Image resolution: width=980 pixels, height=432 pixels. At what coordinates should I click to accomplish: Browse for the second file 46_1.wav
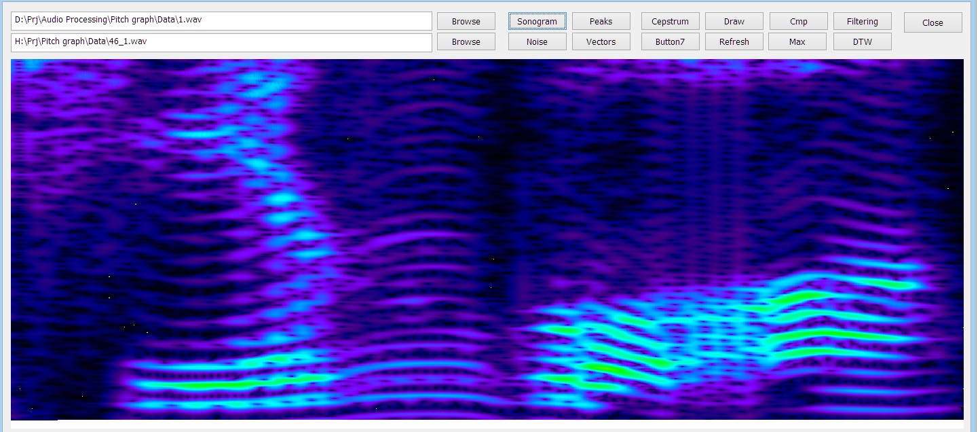pos(466,41)
